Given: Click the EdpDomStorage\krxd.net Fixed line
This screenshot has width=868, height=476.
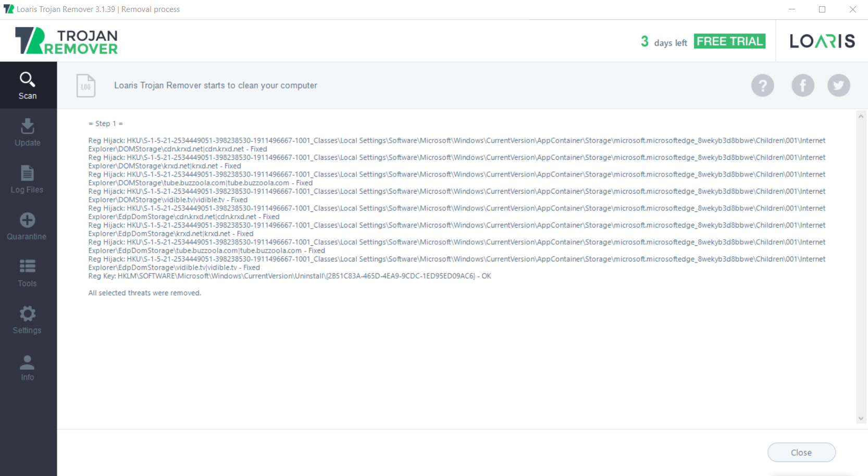Looking at the screenshot, I should tap(171, 234).
